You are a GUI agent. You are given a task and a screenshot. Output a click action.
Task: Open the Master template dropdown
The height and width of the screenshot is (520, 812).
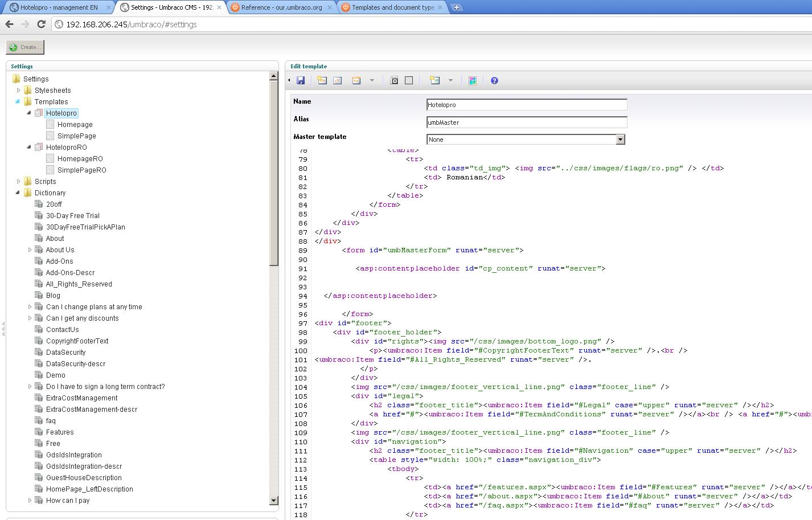point(620,140)
